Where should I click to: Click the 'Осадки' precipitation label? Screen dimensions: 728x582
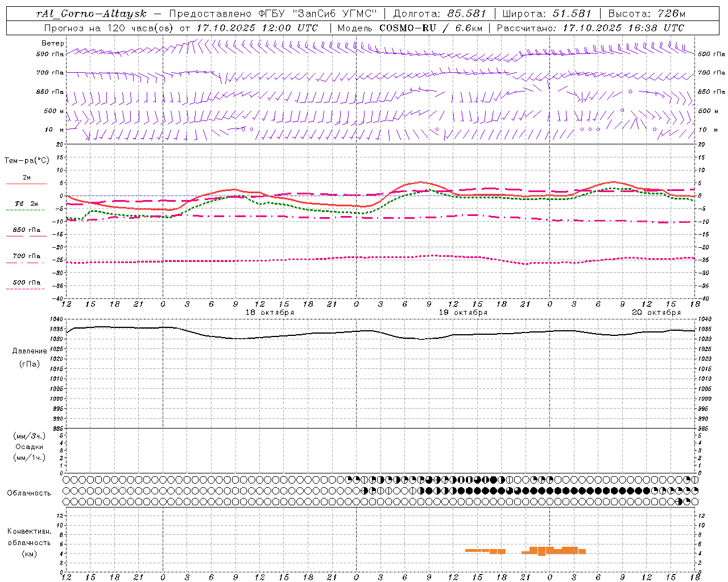[x=30, y=447]
